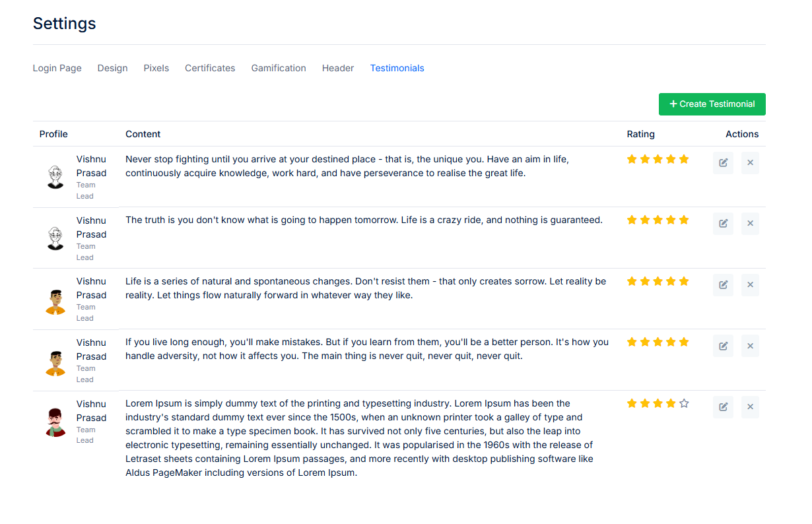Delete the Lorem Ipsum testimonial
The width and height of the screenshot is (812, 524).
coord(750,407)
